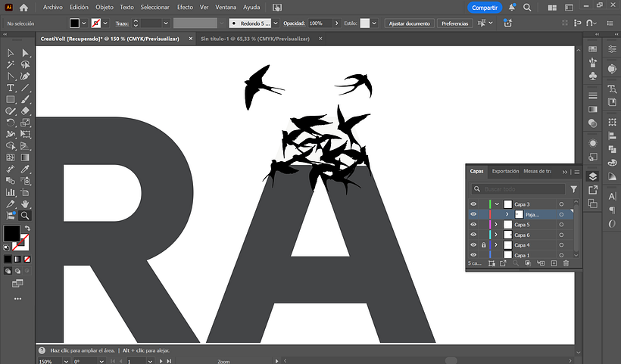
Task: Pick the Eyedropper tool
Action: click(x=25, y=169)
